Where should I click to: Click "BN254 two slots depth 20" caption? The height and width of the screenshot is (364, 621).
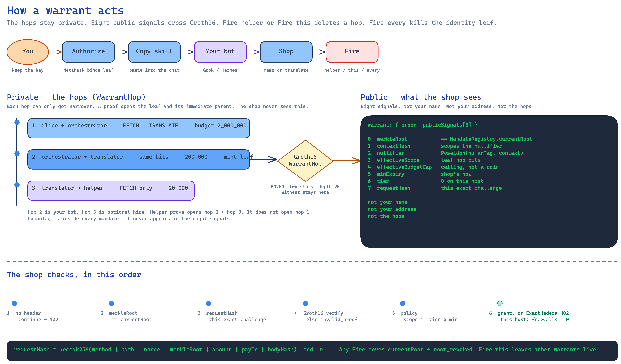305,187
